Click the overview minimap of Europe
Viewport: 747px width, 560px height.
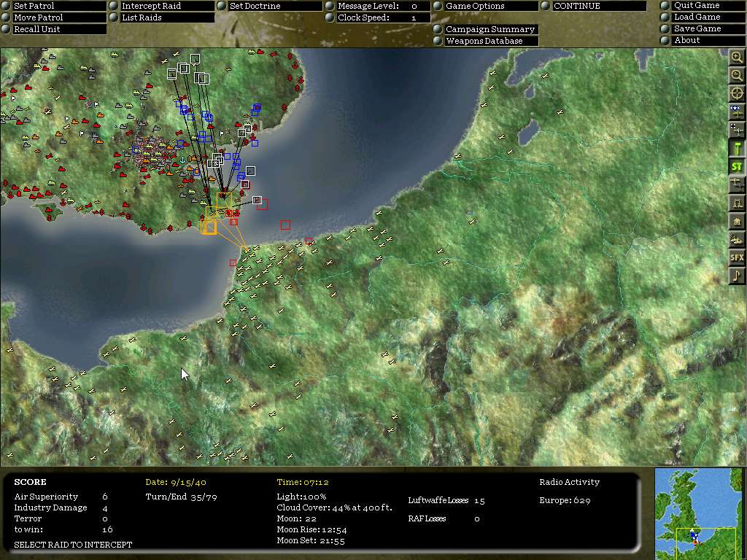click(698, 513)
